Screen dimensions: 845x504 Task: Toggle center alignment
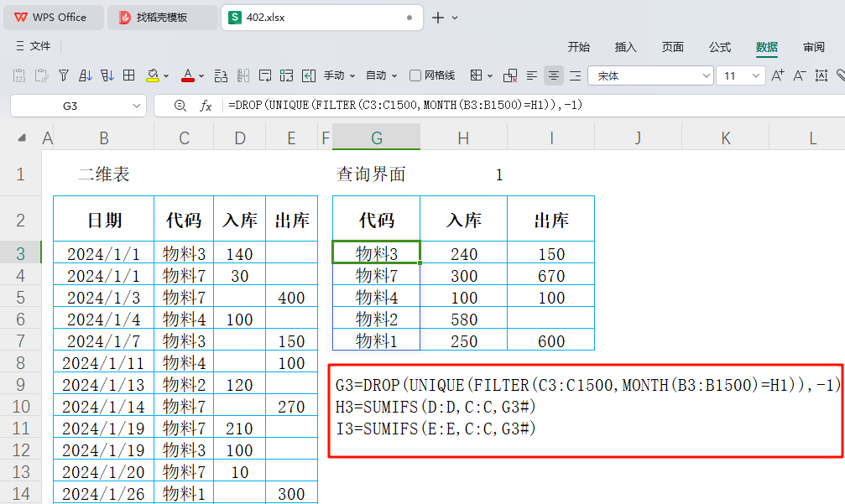554,75
